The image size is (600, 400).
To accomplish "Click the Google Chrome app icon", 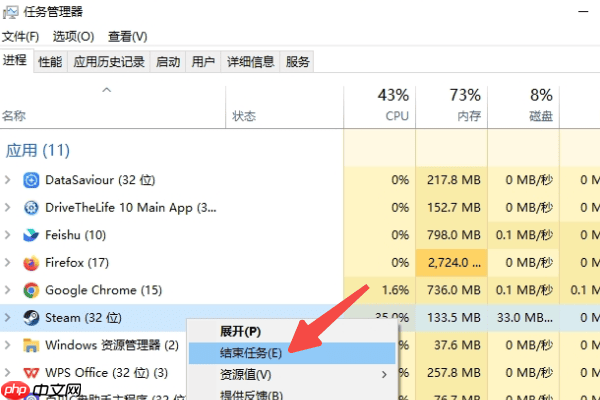I will point(31,290).
